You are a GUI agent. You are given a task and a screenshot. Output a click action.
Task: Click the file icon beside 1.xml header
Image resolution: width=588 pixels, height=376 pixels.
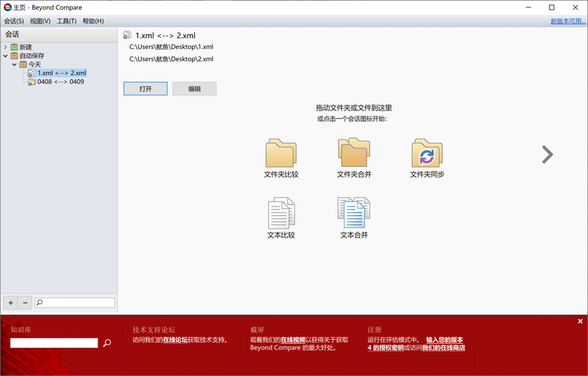pyautogui.click(x=127, y=35)
